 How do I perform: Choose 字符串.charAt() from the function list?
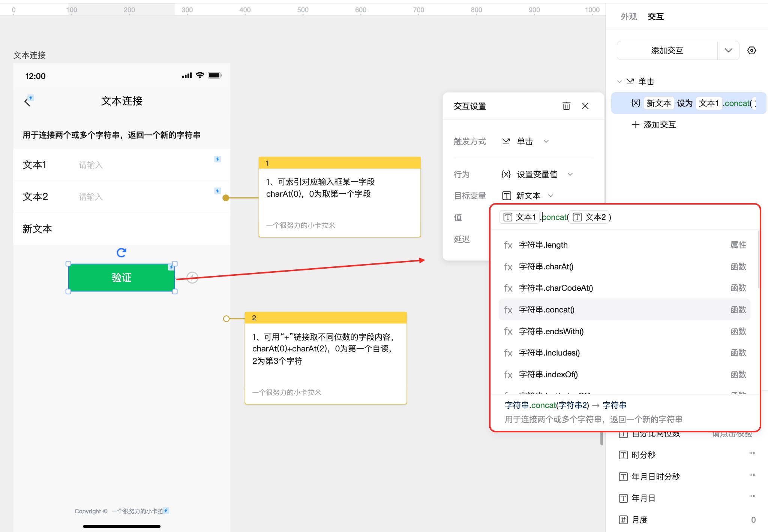pos(546,266)
